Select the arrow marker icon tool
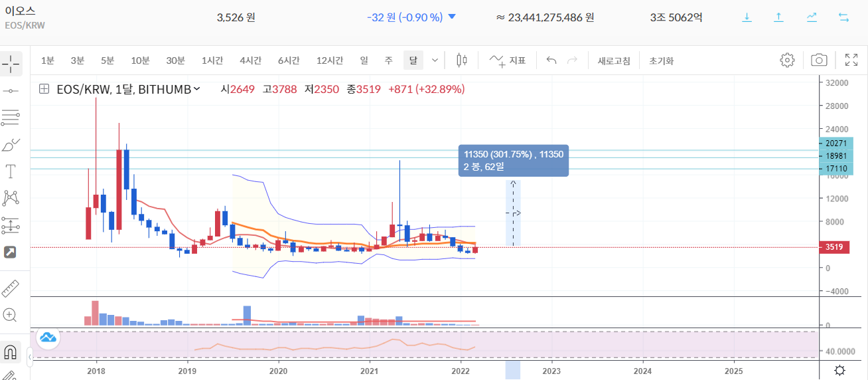 [11, 252]
